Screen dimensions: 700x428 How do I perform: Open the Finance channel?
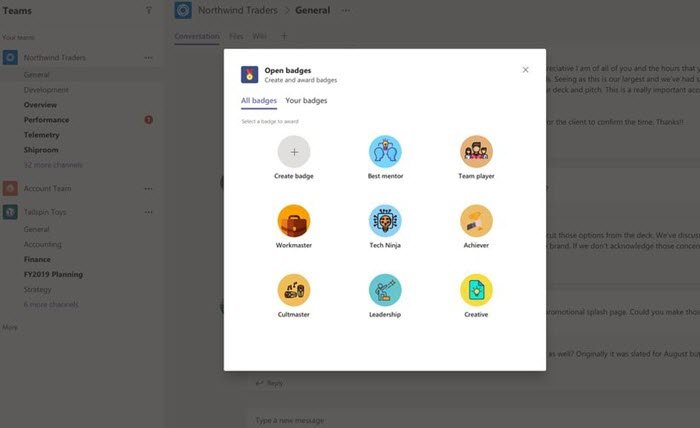(x=37, y=259)
